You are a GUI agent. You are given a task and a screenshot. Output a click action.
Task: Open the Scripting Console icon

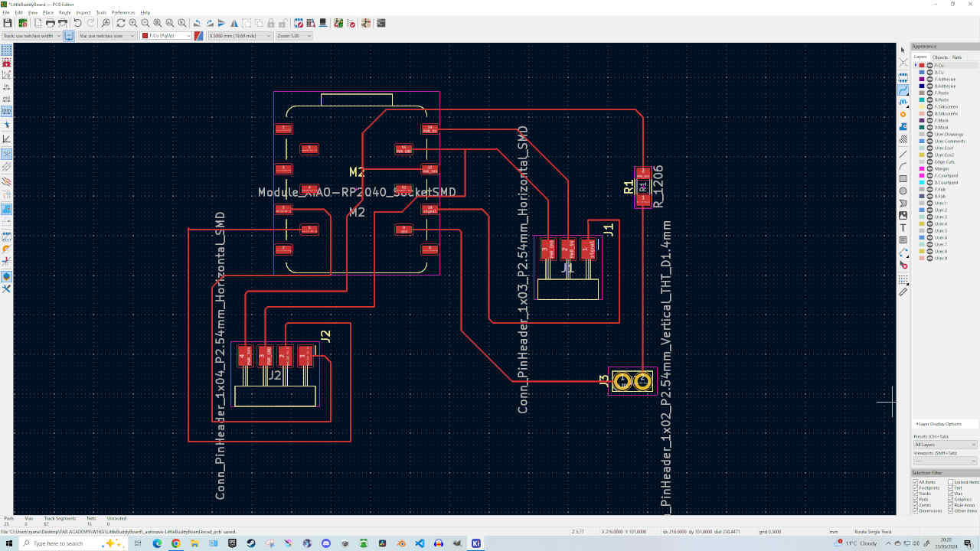click(381, 23)
